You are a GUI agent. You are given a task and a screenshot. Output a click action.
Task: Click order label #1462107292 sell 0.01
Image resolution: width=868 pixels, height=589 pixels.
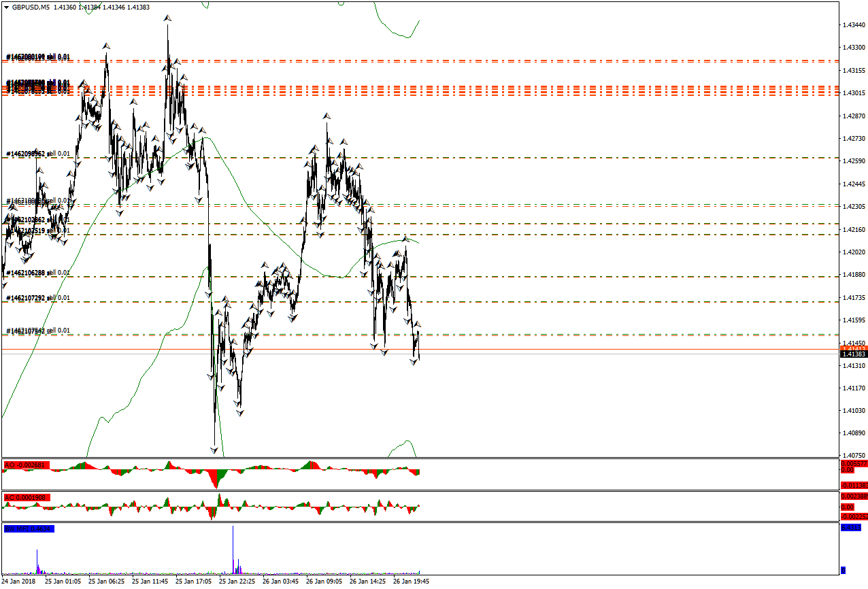pyautogui.click(x=38, y=298)
